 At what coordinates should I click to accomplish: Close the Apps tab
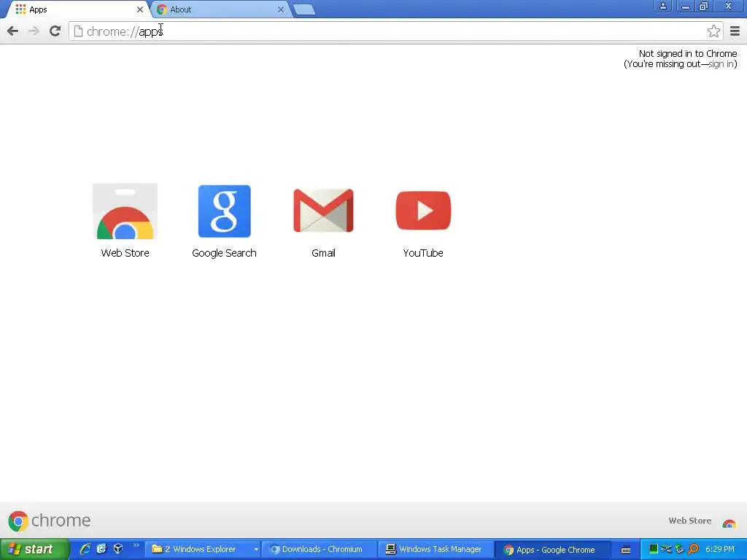140,9
